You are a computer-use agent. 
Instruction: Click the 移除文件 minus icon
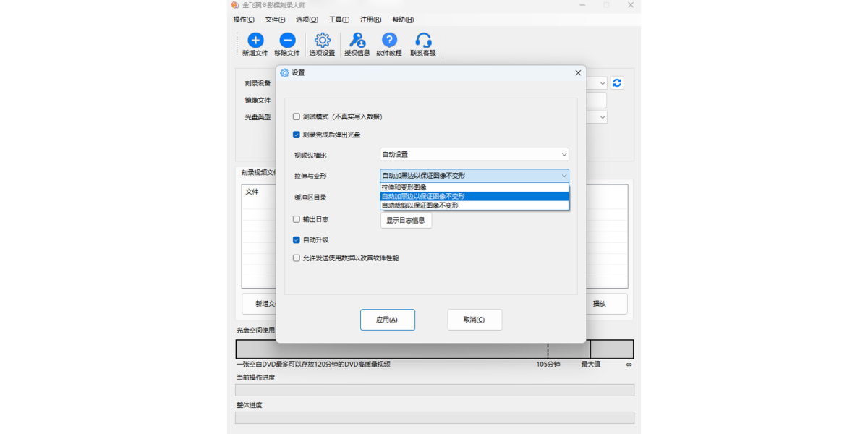pos(287,41)
